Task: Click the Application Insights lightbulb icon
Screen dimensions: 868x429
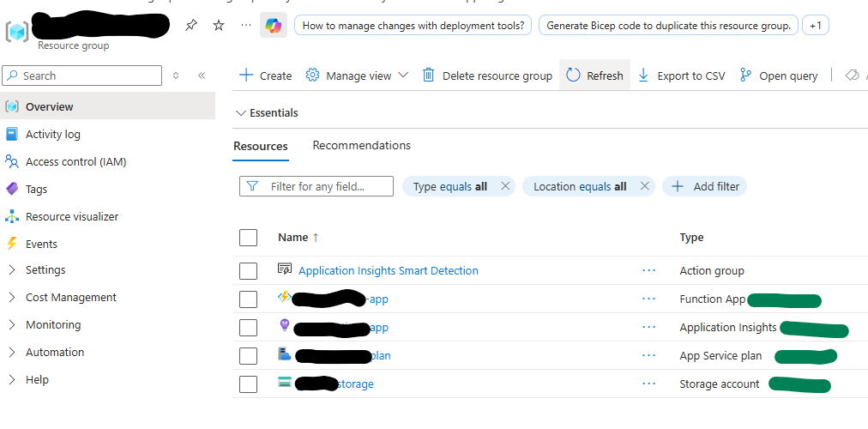Action: coord(285,325)
